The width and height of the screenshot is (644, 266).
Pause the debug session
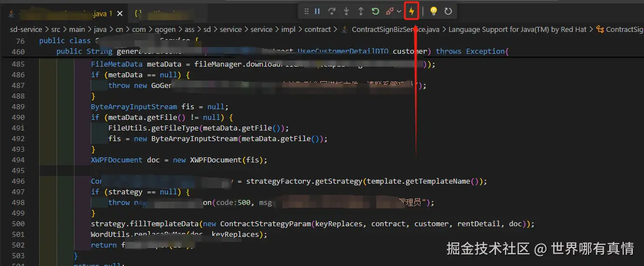point(317,12)
